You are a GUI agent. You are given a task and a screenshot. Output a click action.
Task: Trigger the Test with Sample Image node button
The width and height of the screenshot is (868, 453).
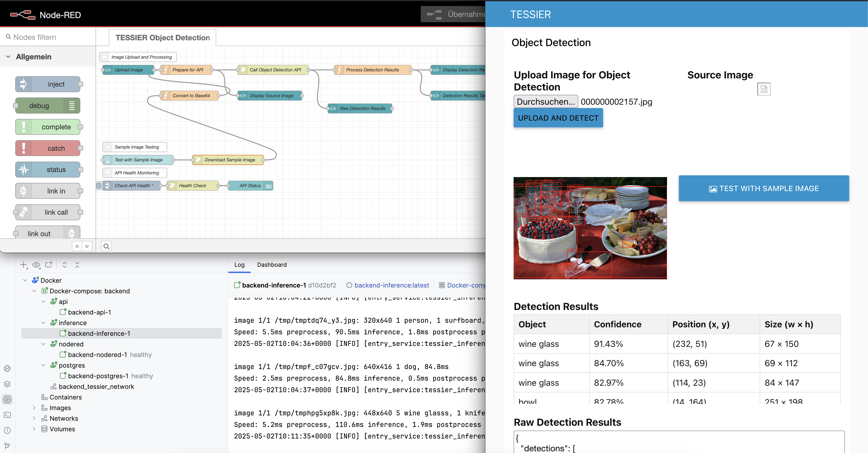103,160
